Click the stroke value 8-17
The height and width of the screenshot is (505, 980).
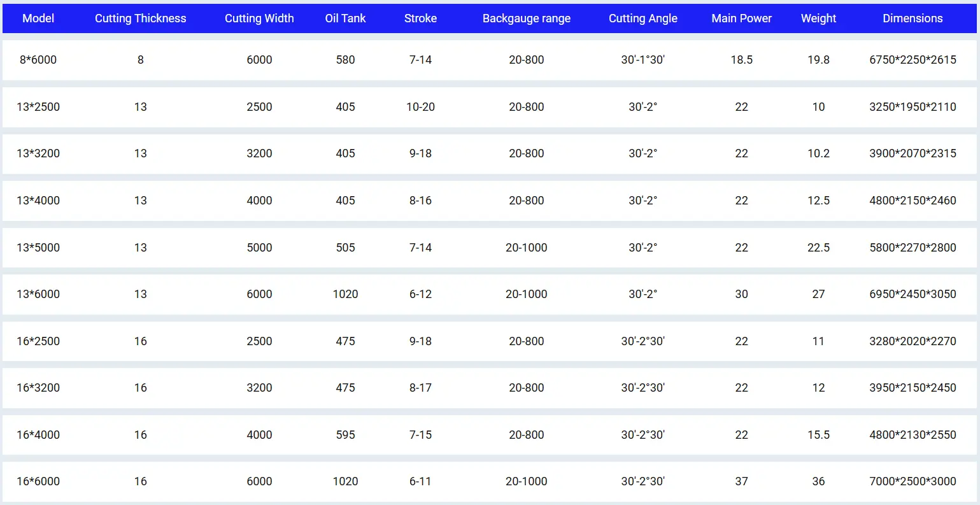[420, 388]
